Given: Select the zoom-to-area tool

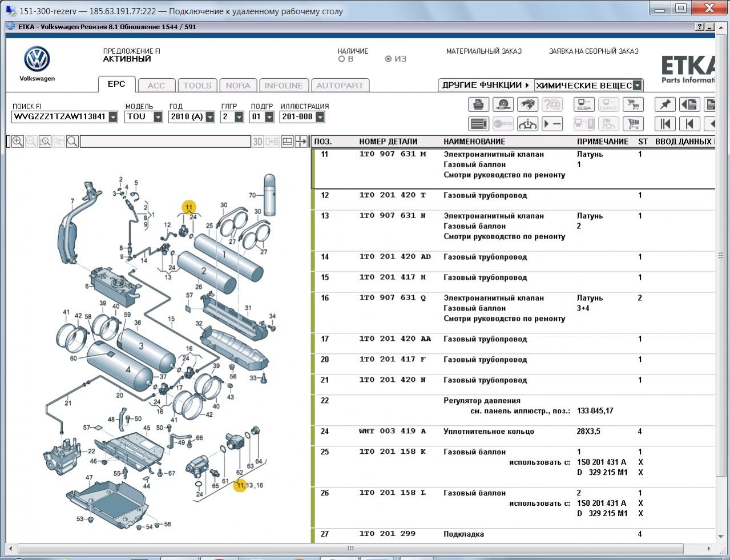Looking at the screenshot, I should [x=45, y=142].
